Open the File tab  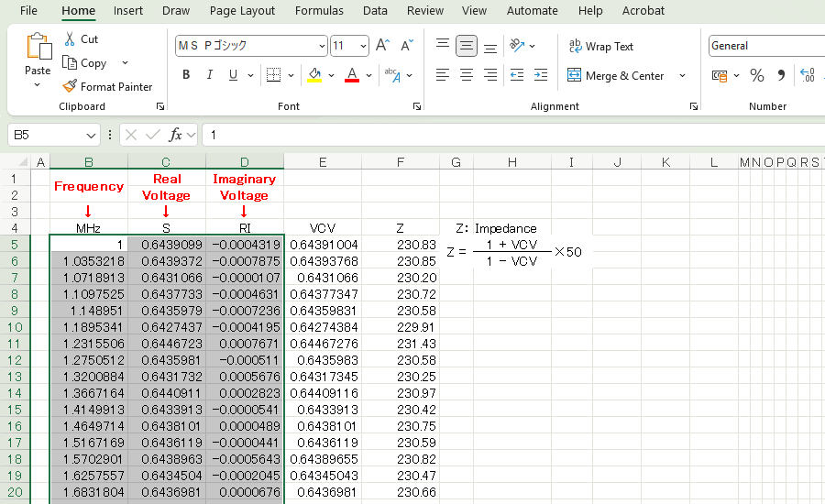click(x=28, y=10)
